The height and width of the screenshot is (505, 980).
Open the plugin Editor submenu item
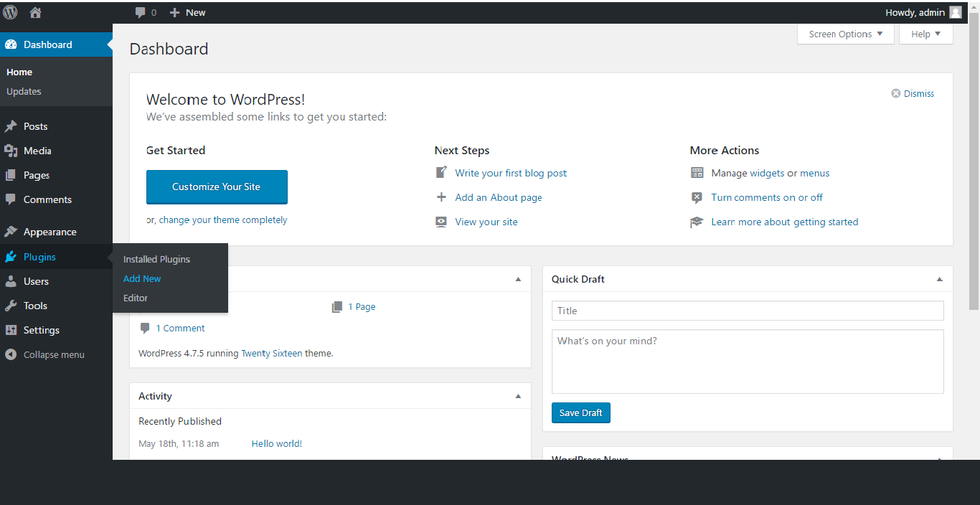136,298
